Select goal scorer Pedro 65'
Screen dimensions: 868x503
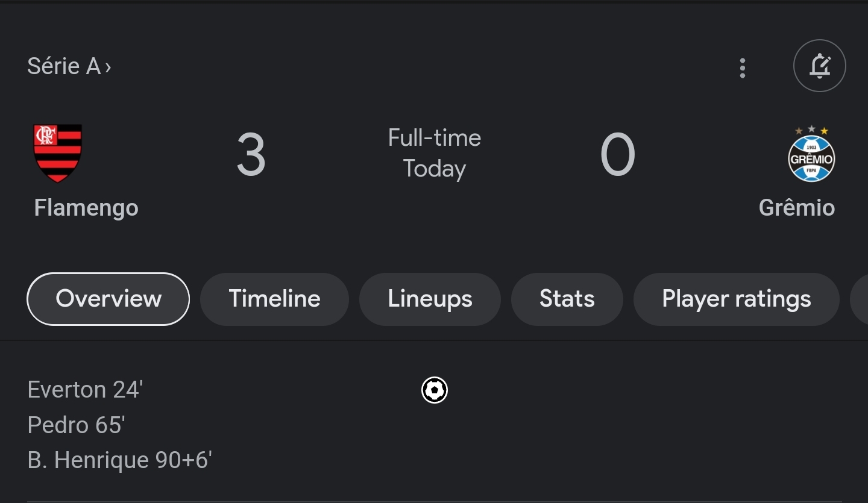point(76,425)
